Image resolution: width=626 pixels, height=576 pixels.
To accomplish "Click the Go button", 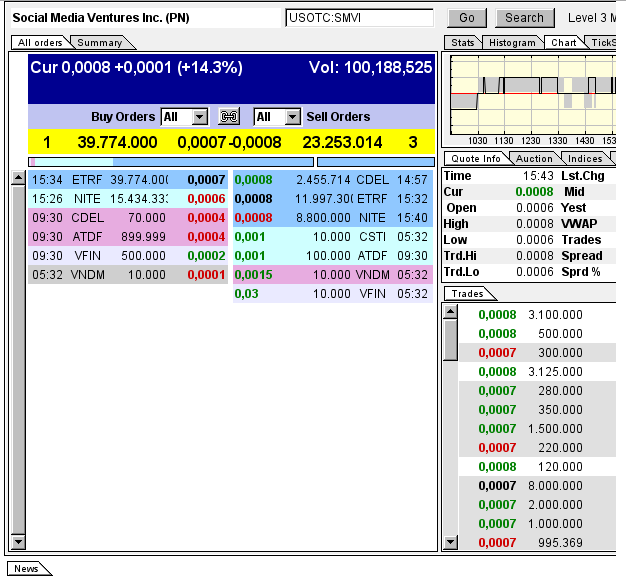I will [467, 18].
